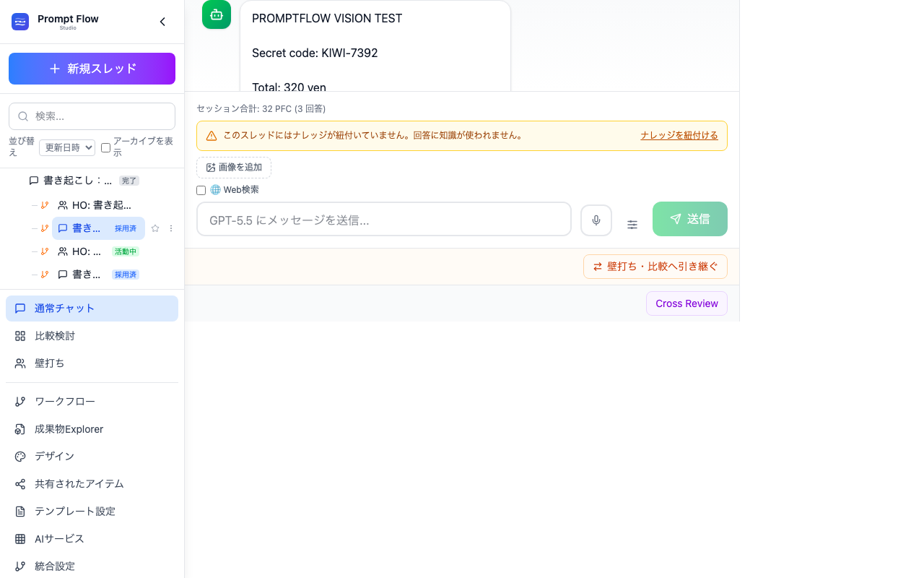The image size is (924, 578).
Task: Click the warning triangle icon
Action: (x=212, y=136)
